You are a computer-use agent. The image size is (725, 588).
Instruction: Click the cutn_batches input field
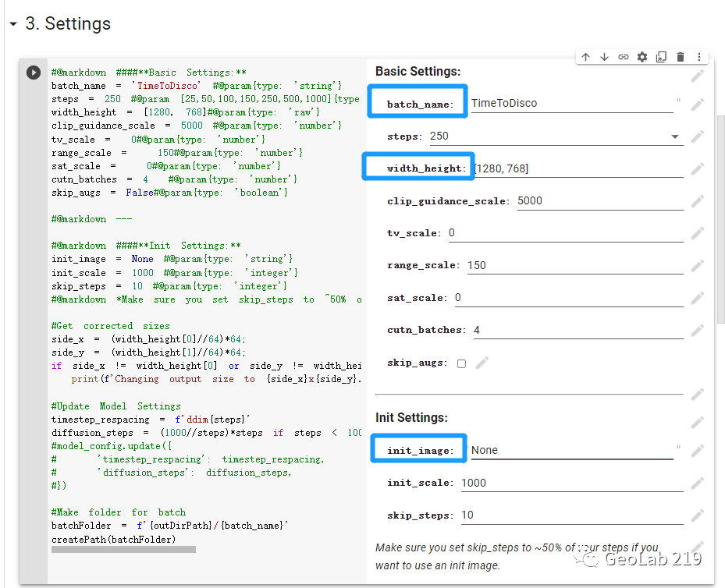coord(577,330)
